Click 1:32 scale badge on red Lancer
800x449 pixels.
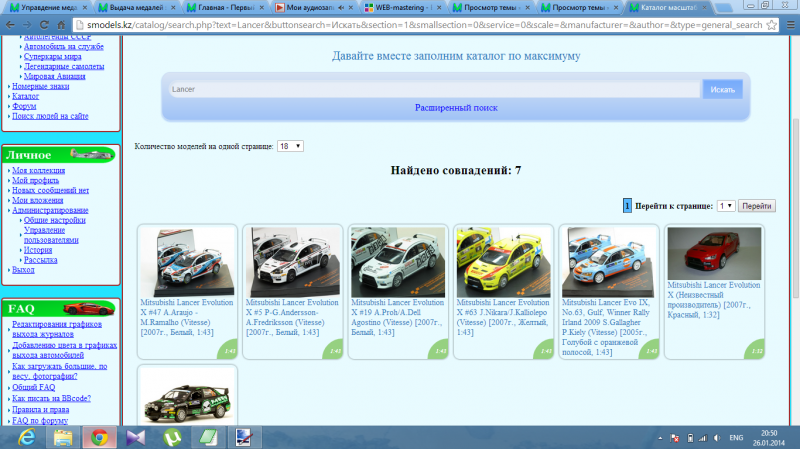[x=756, y=351]
